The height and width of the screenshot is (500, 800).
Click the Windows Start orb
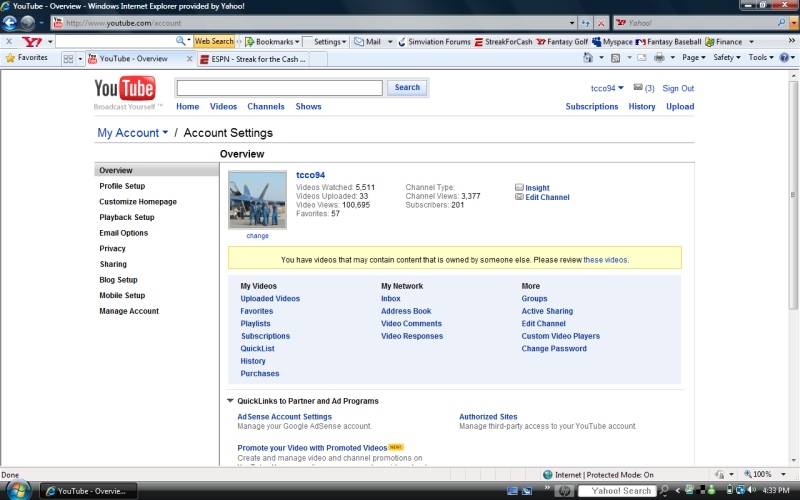click(17, 490)
